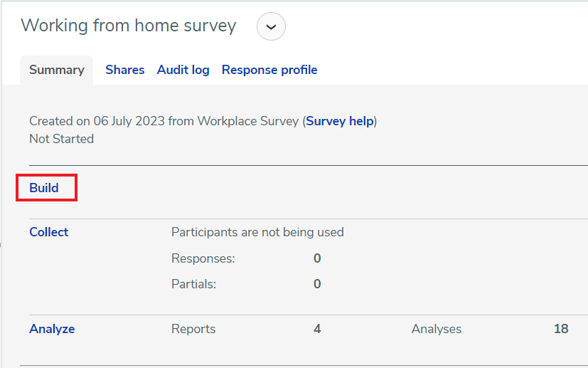Switch to the Shares tab

tap(125, 70)
